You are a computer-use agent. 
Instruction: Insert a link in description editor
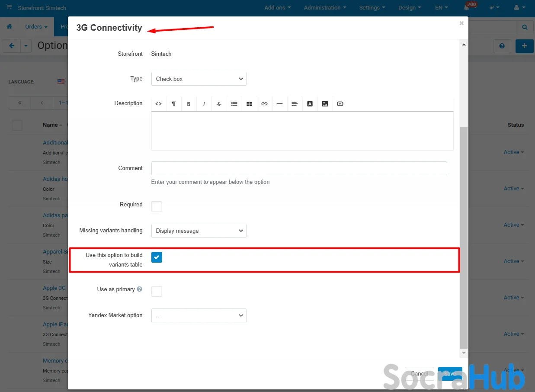264,104
